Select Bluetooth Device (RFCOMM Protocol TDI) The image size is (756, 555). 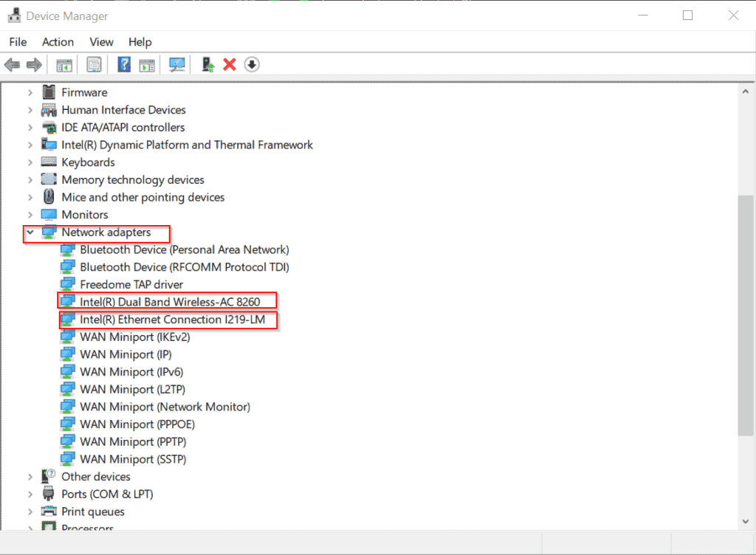click(x=184, y=267)
